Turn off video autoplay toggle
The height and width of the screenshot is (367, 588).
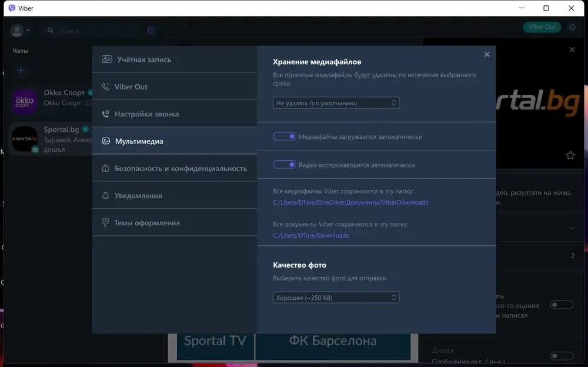pos(284,164)
